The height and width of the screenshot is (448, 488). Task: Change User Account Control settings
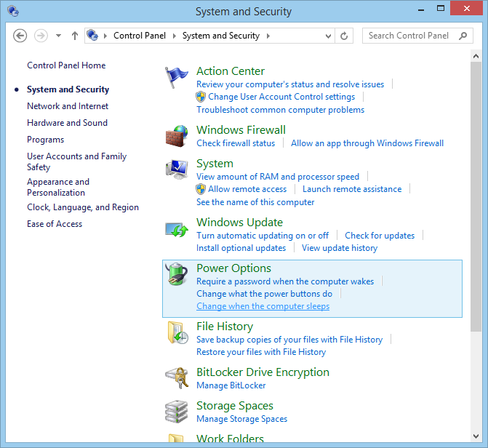(281, 97)
